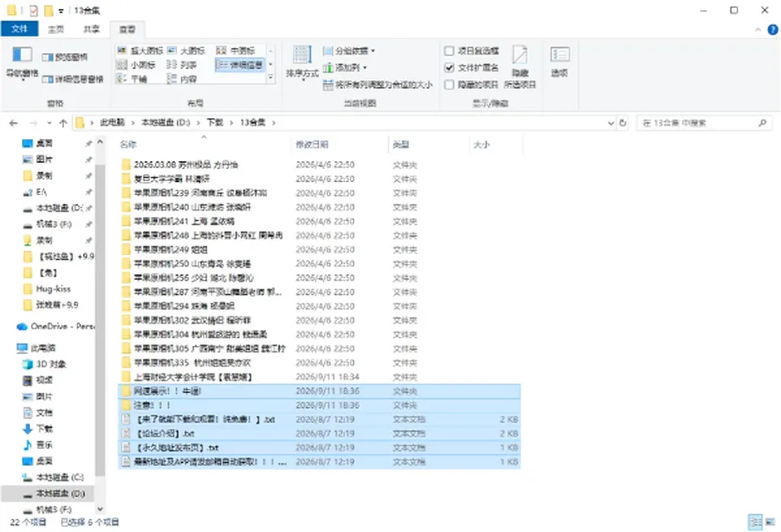The image size is (781, 532).
Task: Open 音乐 (Music) in sidebar
Action: click(x=38, y=445)
